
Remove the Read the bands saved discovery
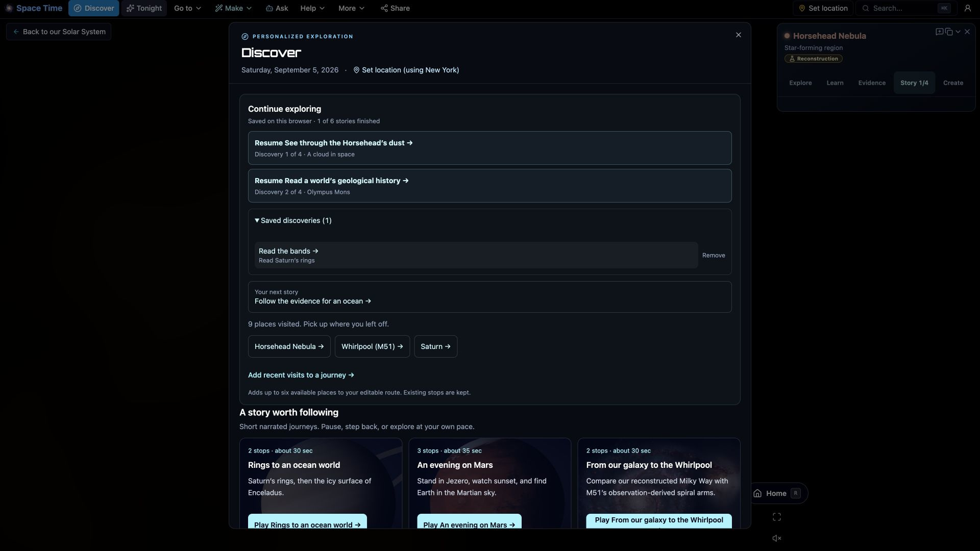pyautogui.click(x=713, y=255)
